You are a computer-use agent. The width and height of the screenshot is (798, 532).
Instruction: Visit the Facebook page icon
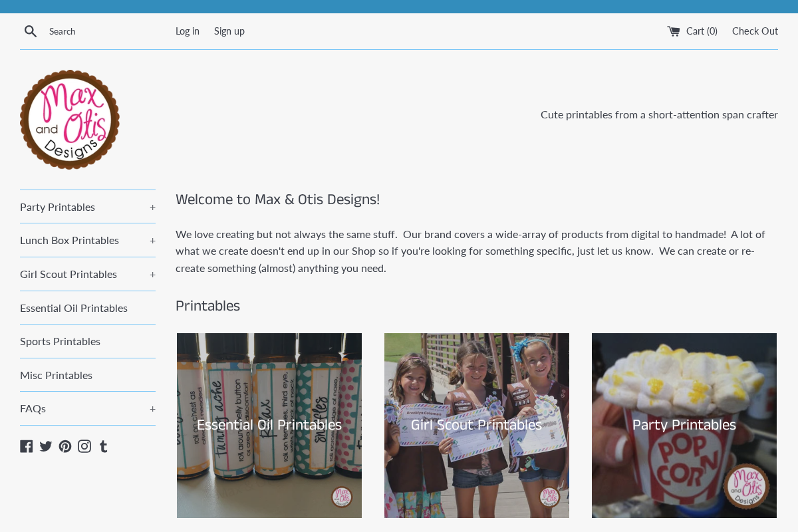[x=26, y=446]
